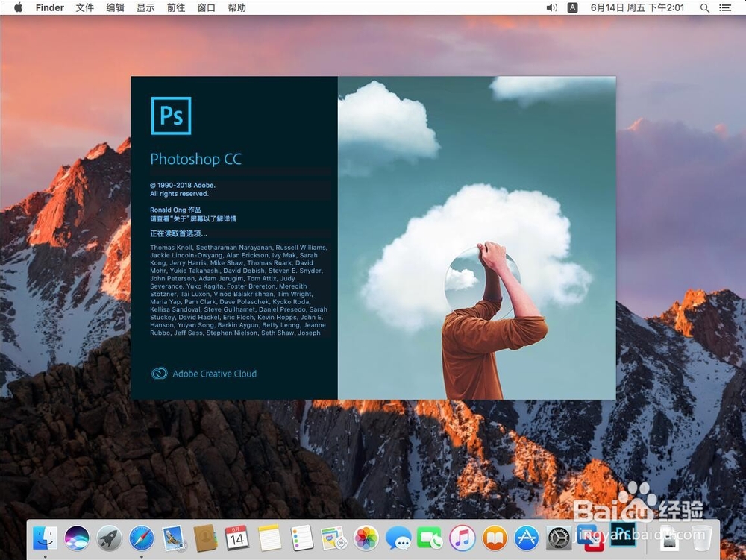The width and height of the screenshot is (746, 560).
Task: Open the 帮助 menu
Action: [x=236, y=8]
